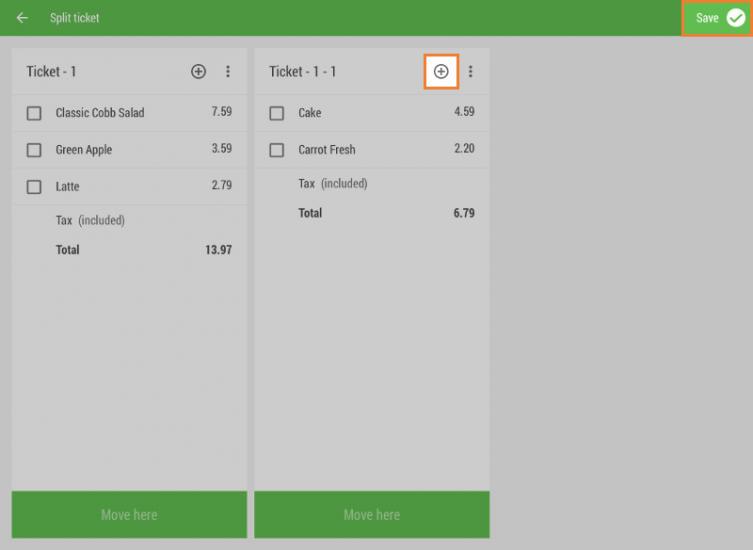Click the Classic Cobb Salad item name
753x550 pixels.
(x=100, y=113)
